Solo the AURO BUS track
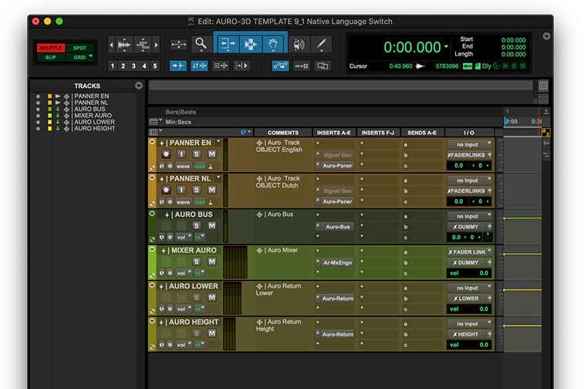Image resolution: width=588 pixels, height=389 pixels. pyautogui.click(x=197, y=225)
